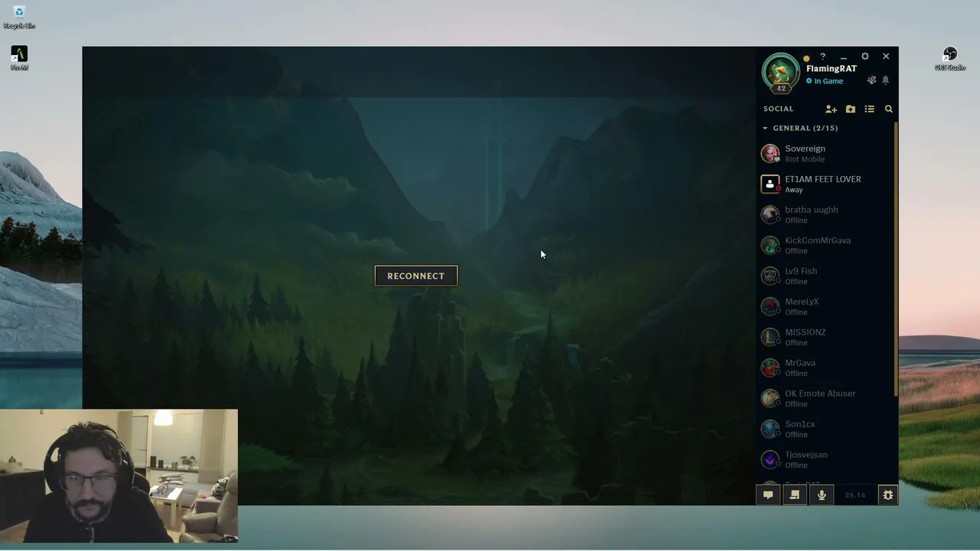Select offline friend Son1cx
Image resolution: width=980 pixels, height=551 pixels.
[x=825, y=429]
